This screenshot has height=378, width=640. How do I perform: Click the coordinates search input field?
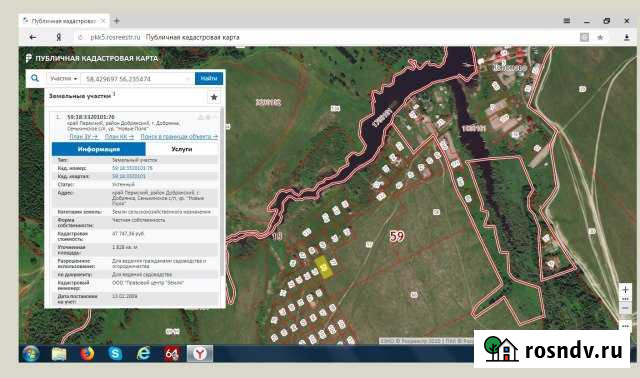(137, 78)
